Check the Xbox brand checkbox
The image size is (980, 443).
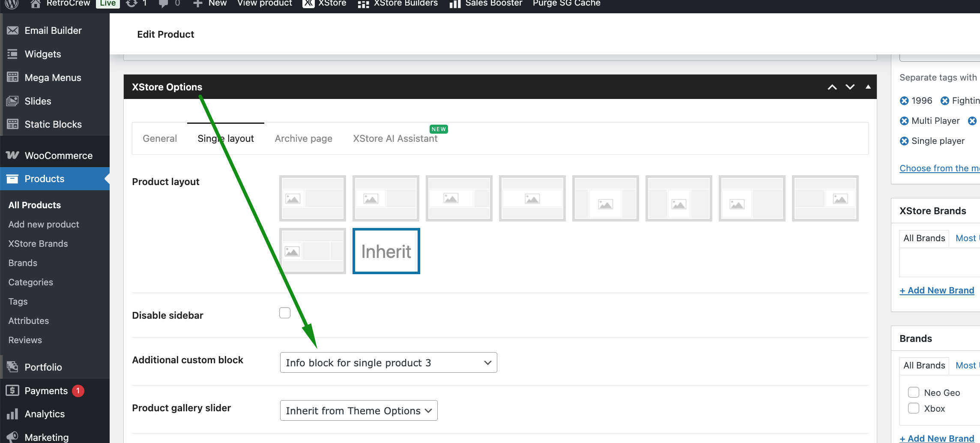[x=913, y=408]
